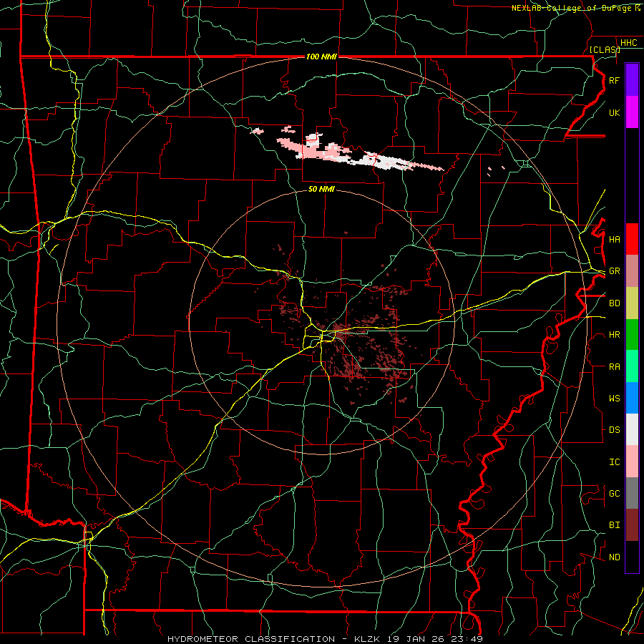The width and height of the screenshot is (644, 644).
Task: Click the 'BI' legend label
Action: click(614, 525)
